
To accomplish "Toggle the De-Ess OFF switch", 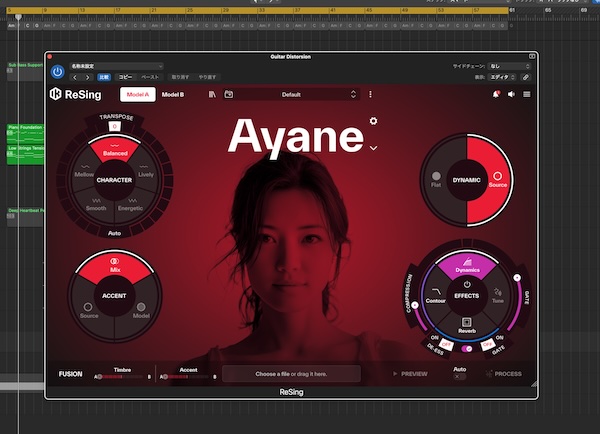I will [446, 344].
